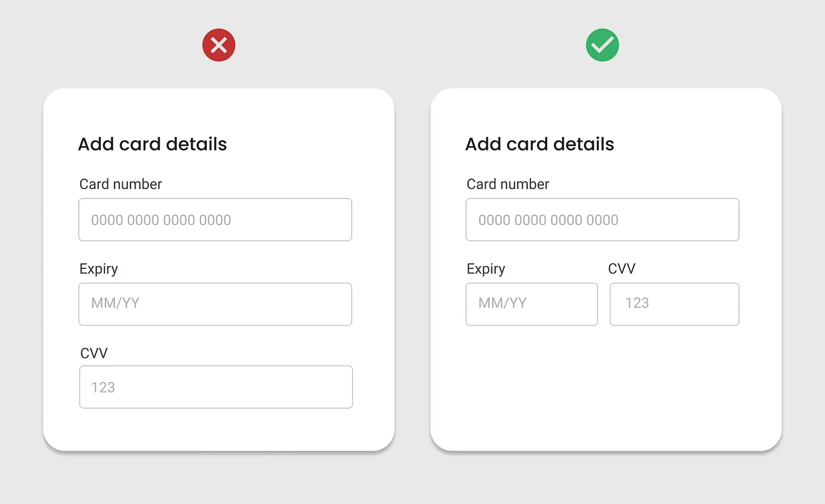The height and width of the screenshot is (504, 825).
Task: Click the Add card details heading below red X
Action: 153,144
